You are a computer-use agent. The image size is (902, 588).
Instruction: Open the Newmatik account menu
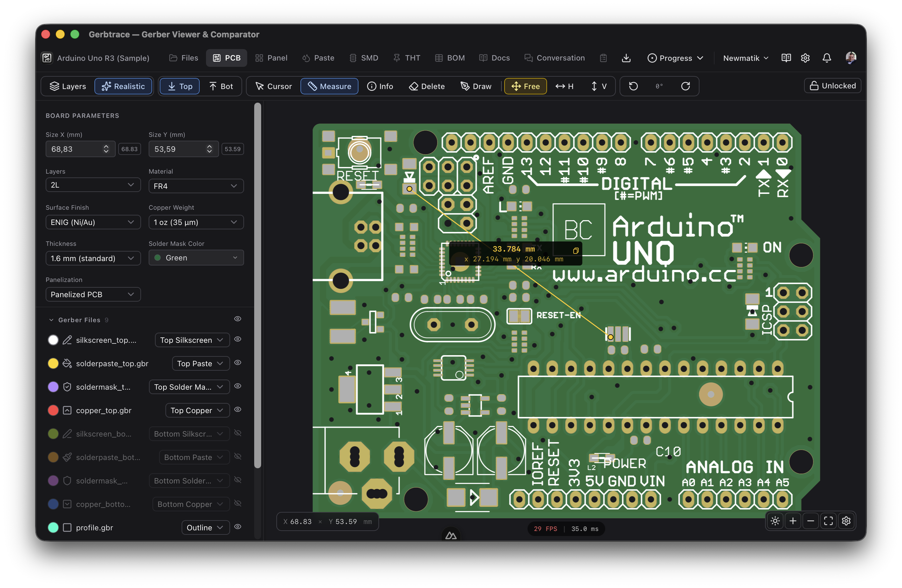click(x=745, y=58)
